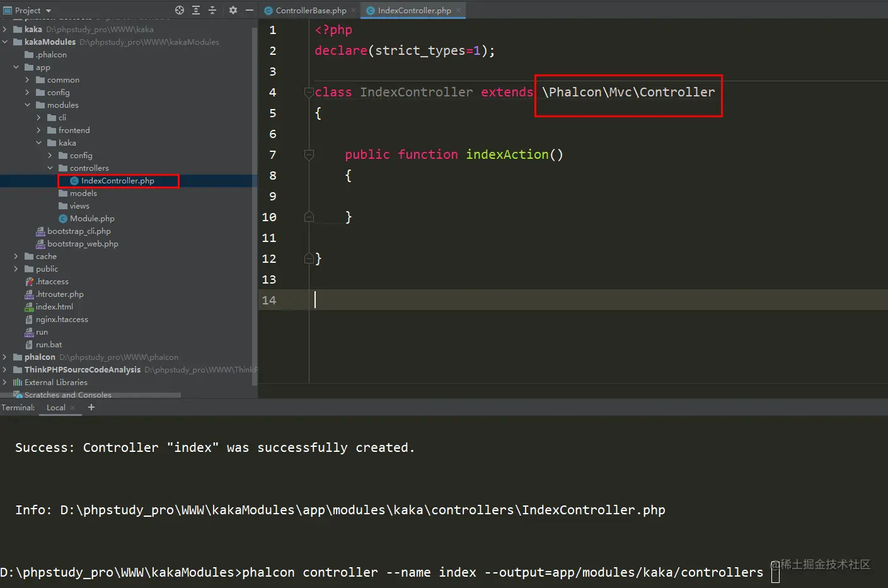This screenshot has width=888, height=588.
Task: Open the Project view dropdown
Action: 28,10
